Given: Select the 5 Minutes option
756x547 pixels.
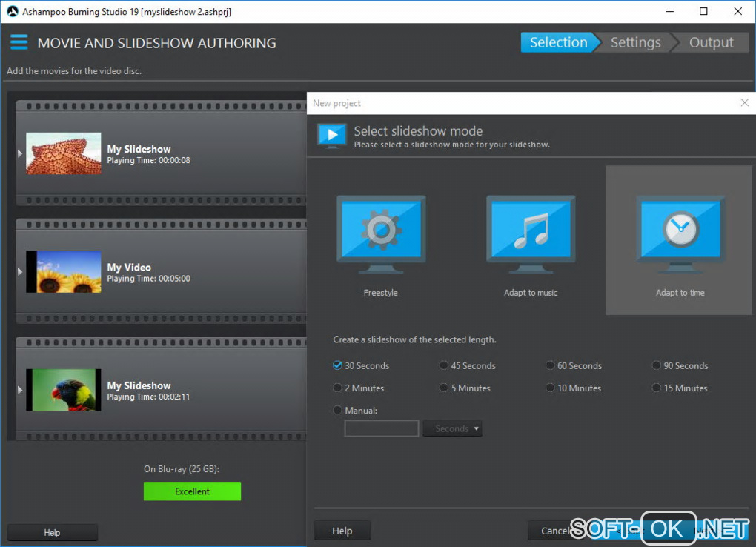Looking at the screenshot, I should 465,388.
